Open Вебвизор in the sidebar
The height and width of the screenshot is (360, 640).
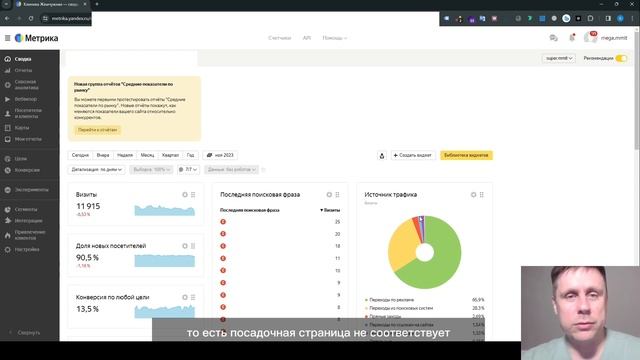pyautogui.click(x=26, y=99)
